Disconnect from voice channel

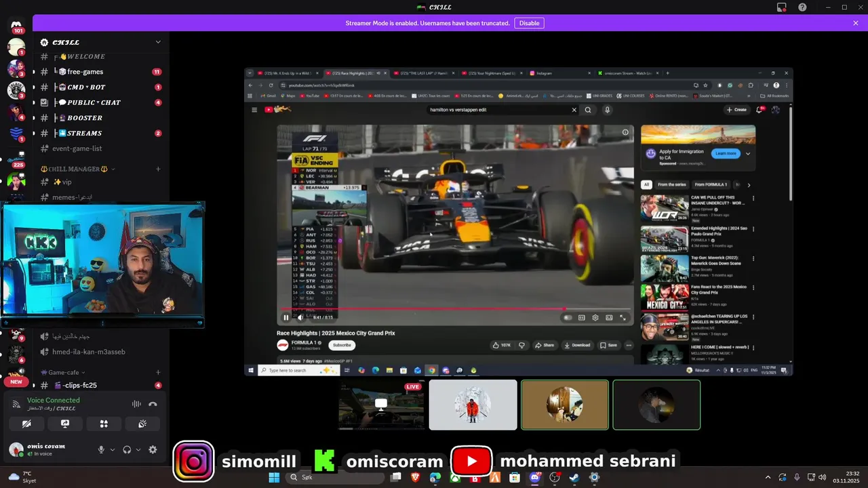[x=153, y=404]
